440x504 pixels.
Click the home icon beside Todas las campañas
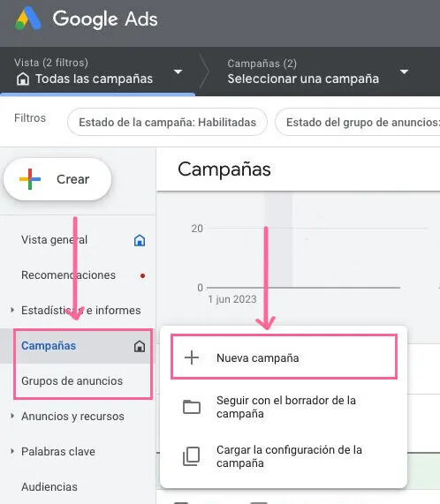click(x=23, y=79)
